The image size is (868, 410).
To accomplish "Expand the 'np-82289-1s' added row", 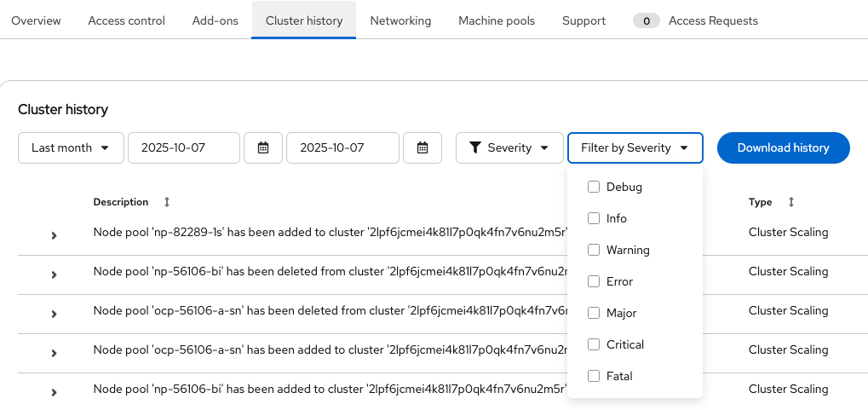I will click(x=54, y=235).
